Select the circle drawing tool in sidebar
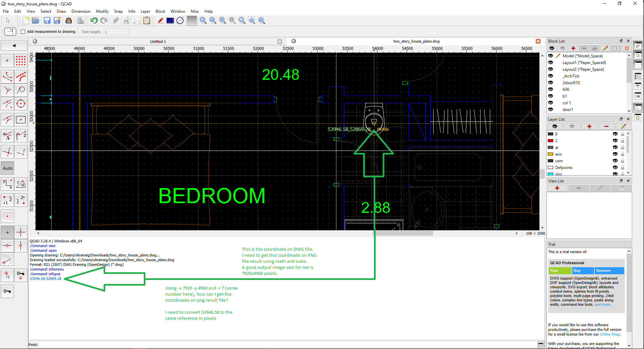Image resolution: width=644 pixels, height=349 pixels. click(21, 104)
